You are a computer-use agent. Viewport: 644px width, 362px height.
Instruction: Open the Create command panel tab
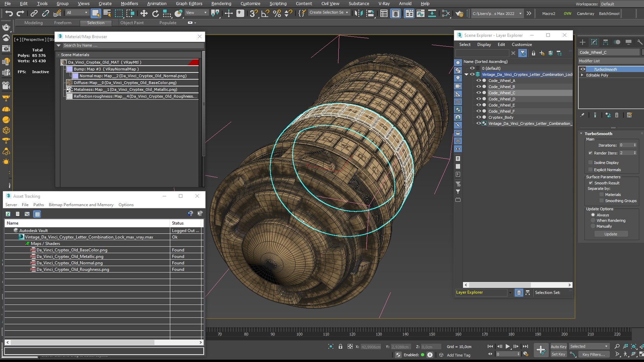click(x=583, y=42)
